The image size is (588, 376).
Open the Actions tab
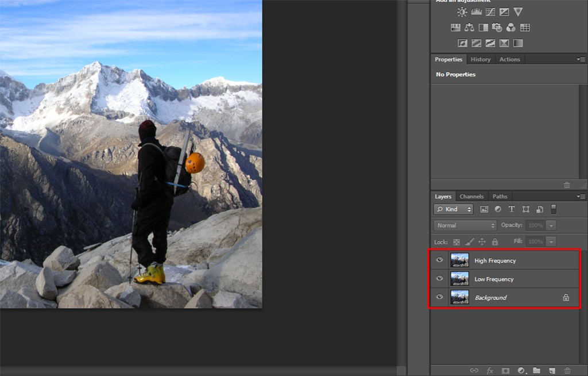click(x=510, y=59)
